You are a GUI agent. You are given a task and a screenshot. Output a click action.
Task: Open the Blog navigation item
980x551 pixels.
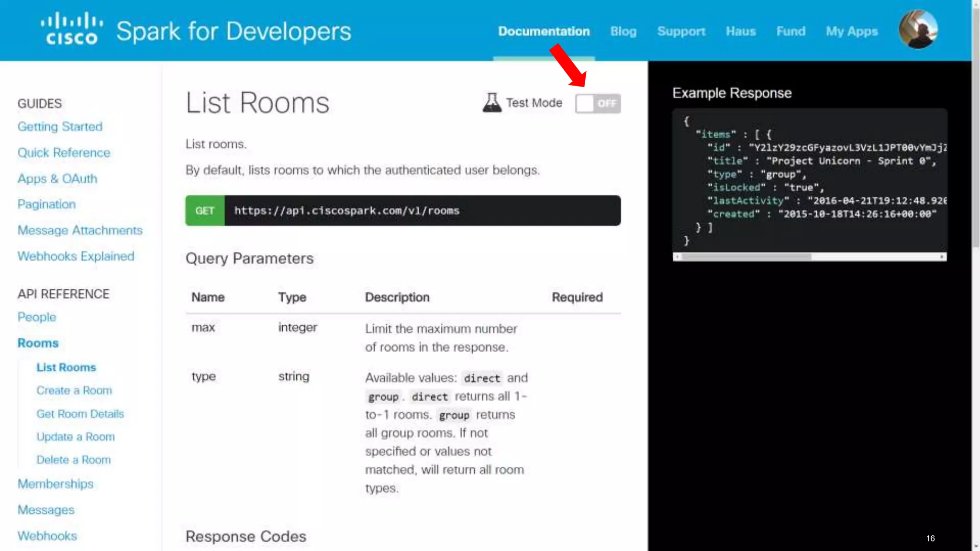(623, 32)
